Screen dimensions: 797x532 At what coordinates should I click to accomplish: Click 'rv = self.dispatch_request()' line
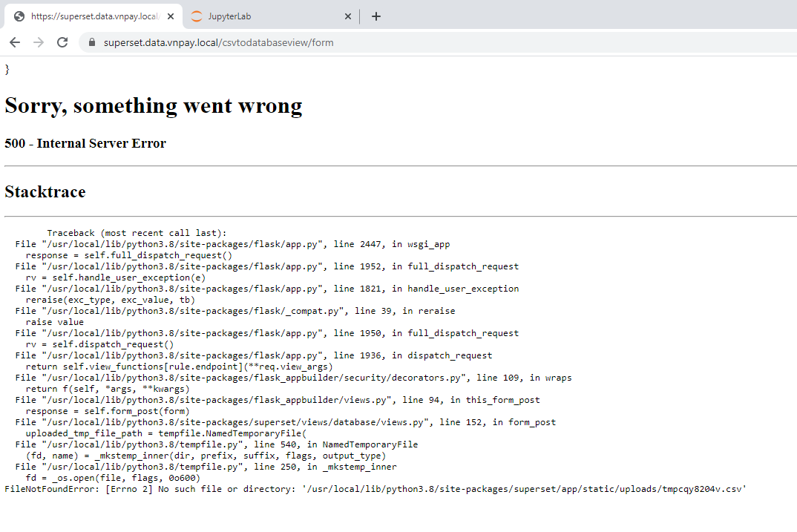[99, 345]
